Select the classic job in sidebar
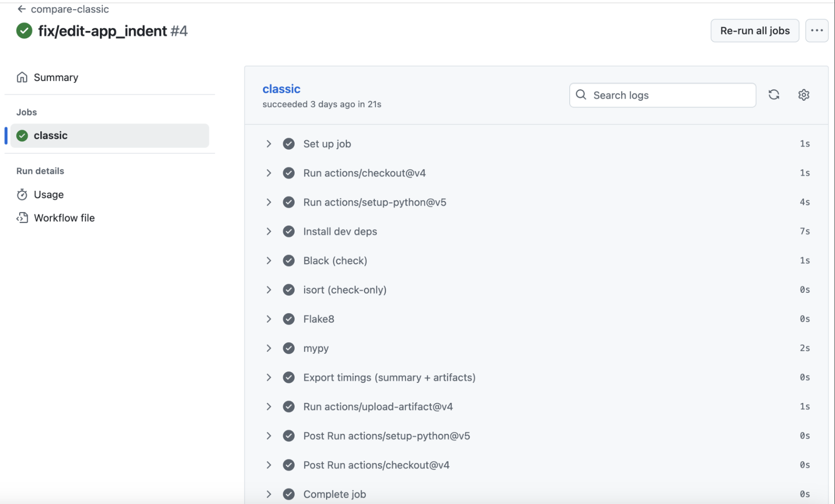Image resolution: width=835 pixels, height=504 pixels. pos(109,136)
